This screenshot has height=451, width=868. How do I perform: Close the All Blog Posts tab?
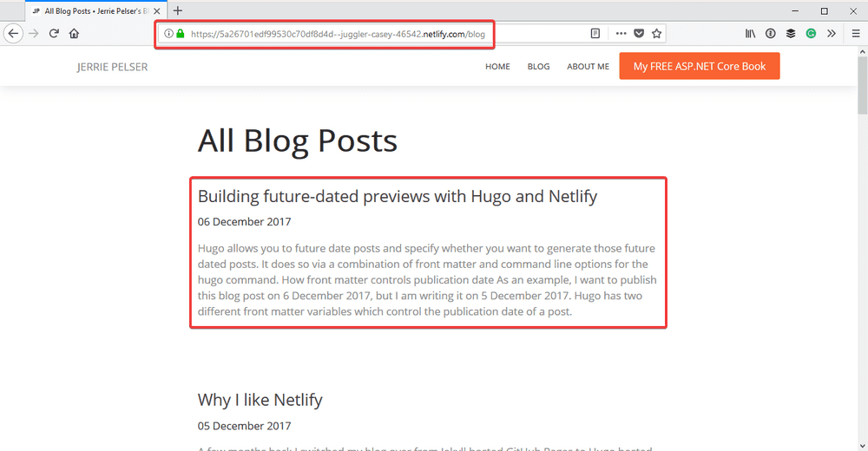coord(156,11)
